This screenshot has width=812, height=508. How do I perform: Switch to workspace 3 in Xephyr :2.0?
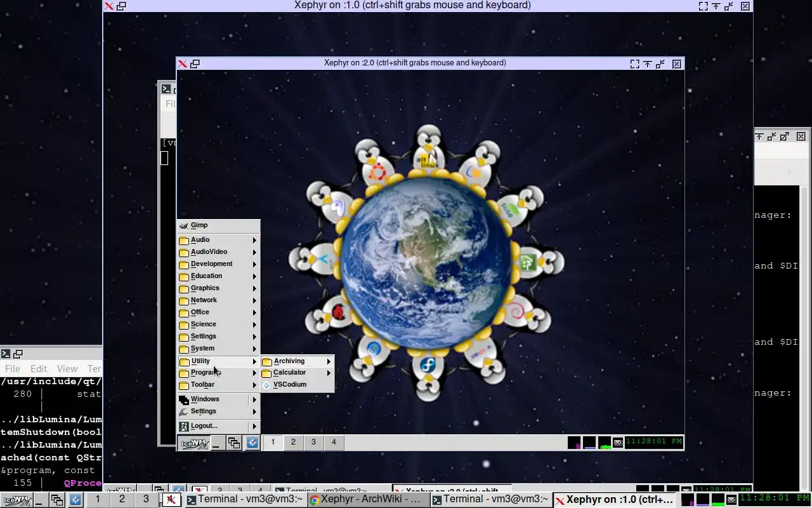coord(313,442)
